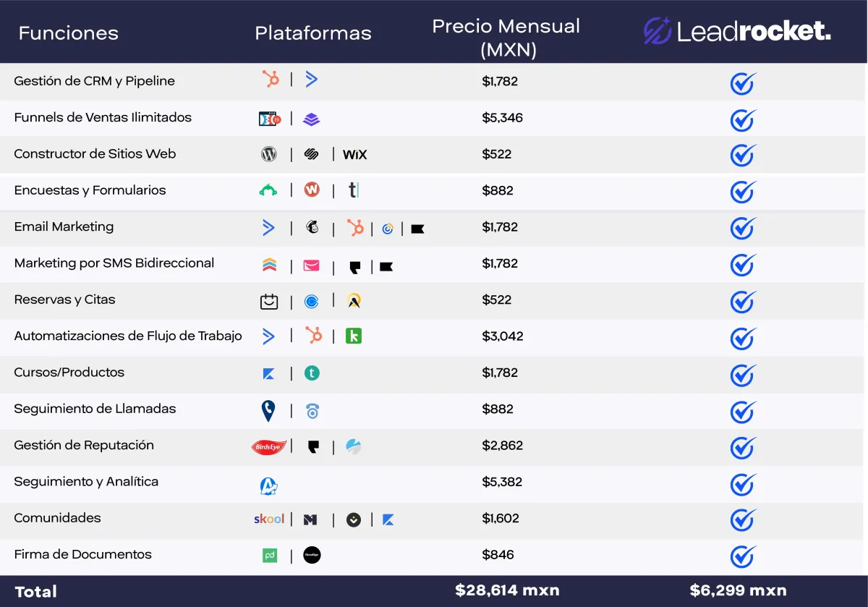
Task: Click the WordPress icon
Action: click(x=269, y=154)
